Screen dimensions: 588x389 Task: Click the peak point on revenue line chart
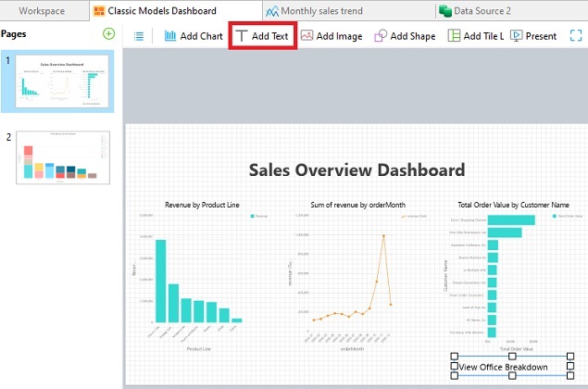(x=383, y=235)
